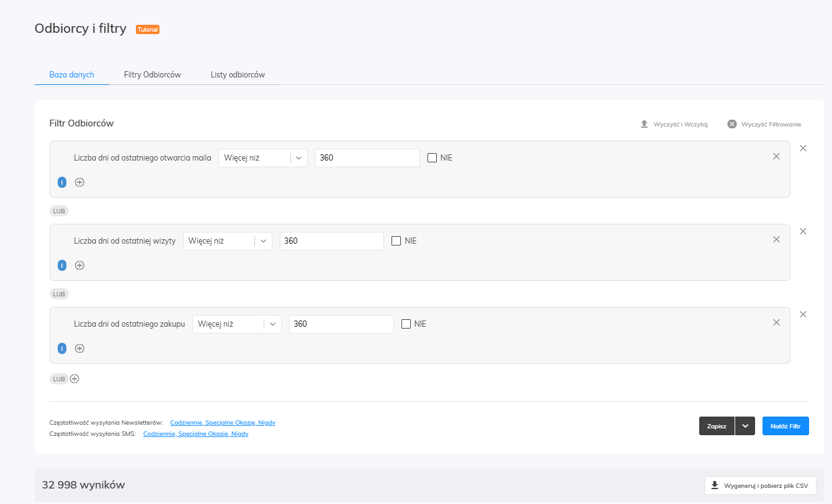Edit the 360 value for ostatniej wizyty

pos(332,241)
